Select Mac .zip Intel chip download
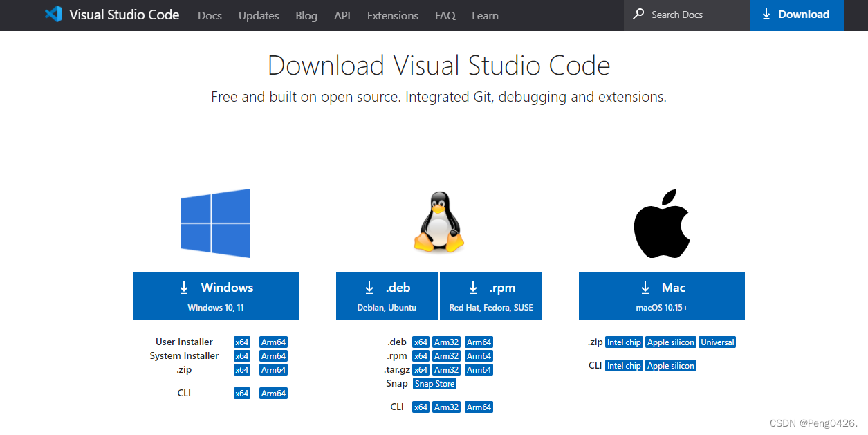This screenshot has height=435, width=868. [x=624, y=342]
